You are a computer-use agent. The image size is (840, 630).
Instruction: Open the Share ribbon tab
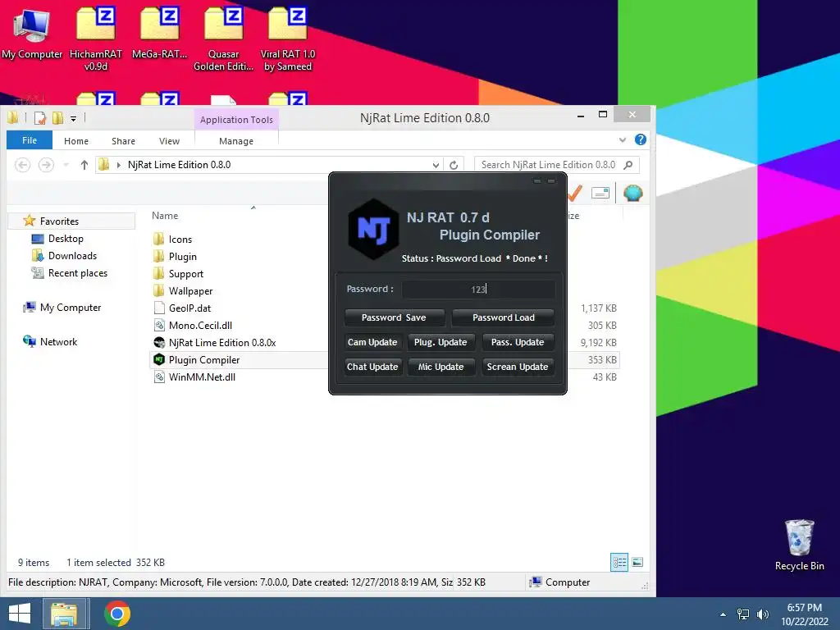(123, 141)
